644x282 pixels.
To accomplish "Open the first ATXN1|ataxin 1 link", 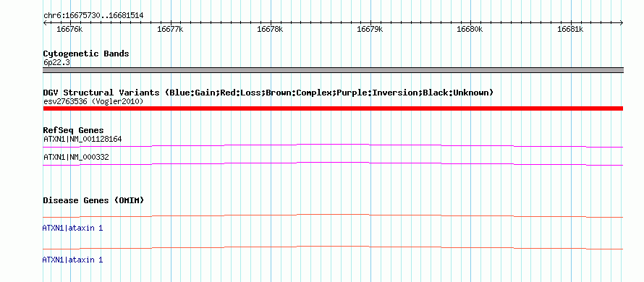I will point(72,228).
